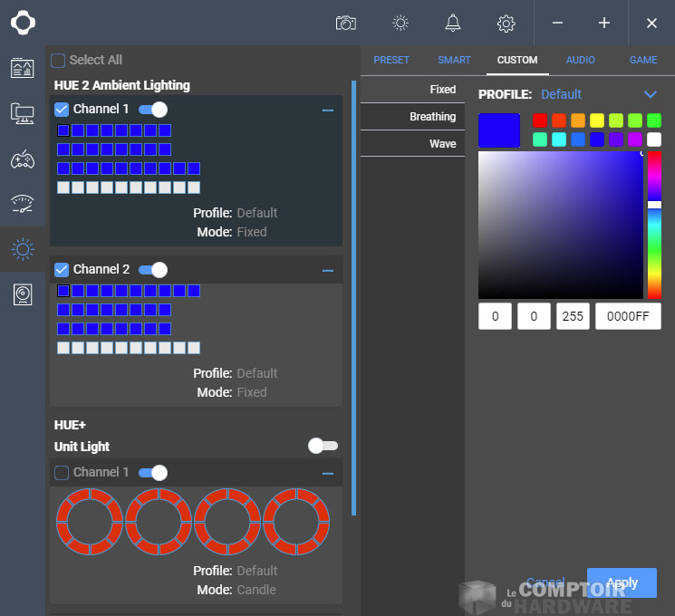675x616 pixels.
Task: Collapse HUE 2 Channel 1 panel
Action: (328, 110)
